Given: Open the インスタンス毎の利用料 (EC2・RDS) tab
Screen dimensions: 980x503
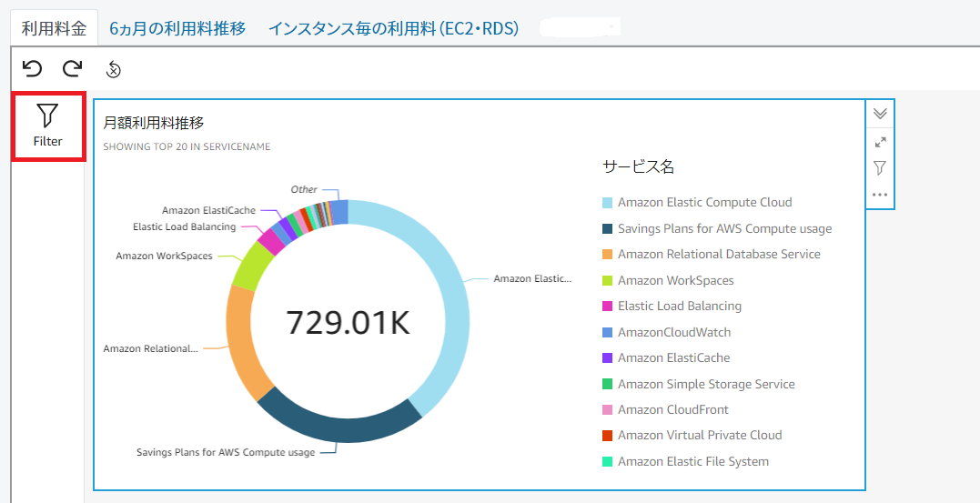Looking at the screenshot, I should [x=393, y=28].
